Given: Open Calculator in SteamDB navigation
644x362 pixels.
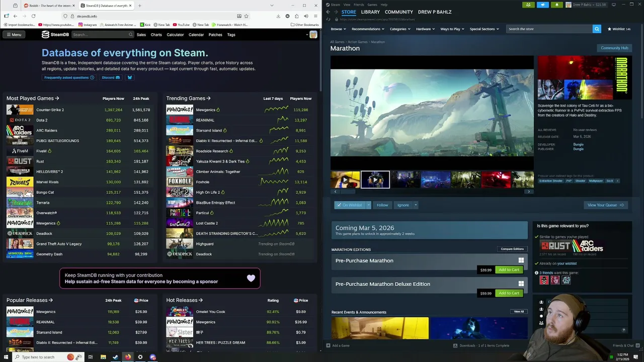Looking at the screenshot, I should pyautogui.click(x=175, y=35).
